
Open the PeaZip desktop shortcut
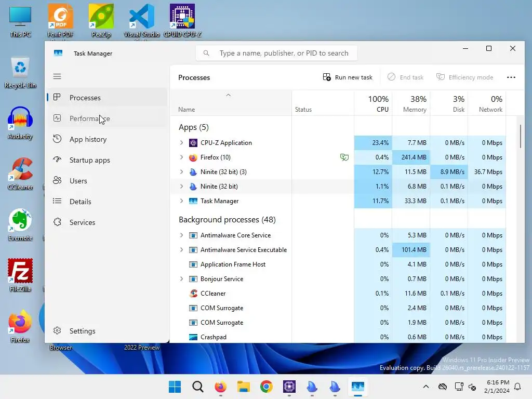click(101, 21)
